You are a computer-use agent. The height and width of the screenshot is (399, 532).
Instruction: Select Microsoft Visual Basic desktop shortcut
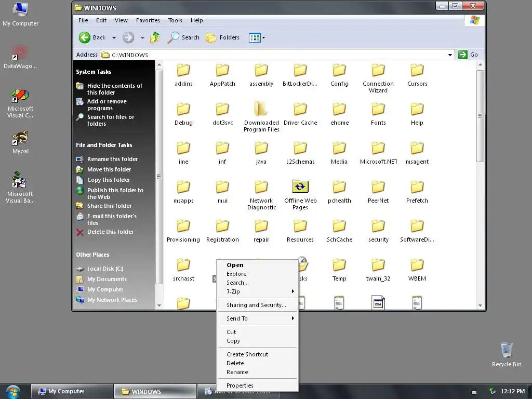20,188
